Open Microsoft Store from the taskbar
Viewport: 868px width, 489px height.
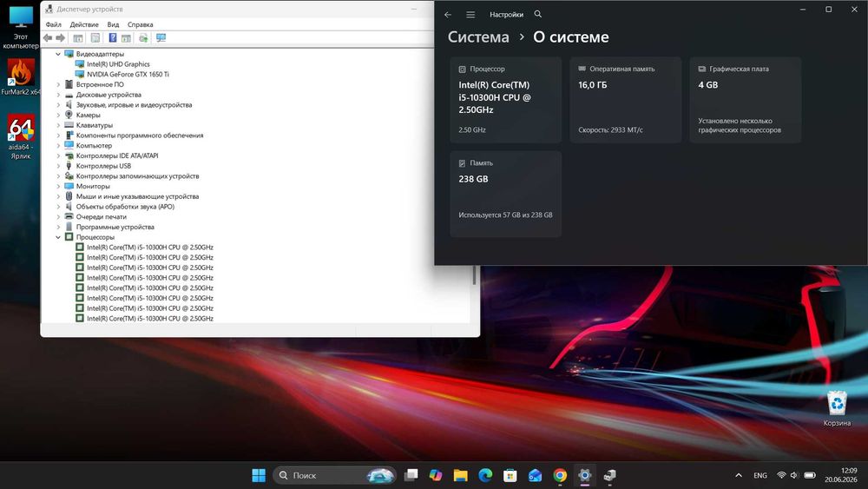coord(510,475)
